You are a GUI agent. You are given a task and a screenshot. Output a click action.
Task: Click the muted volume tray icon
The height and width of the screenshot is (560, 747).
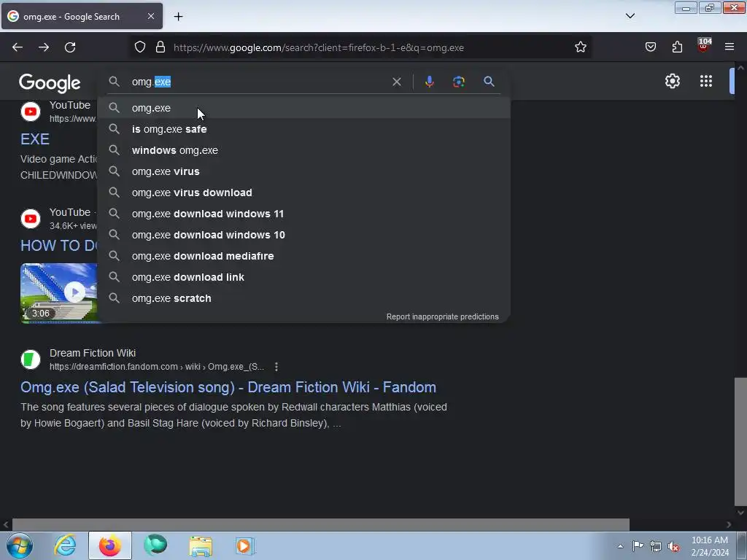(x=673, y=546)
